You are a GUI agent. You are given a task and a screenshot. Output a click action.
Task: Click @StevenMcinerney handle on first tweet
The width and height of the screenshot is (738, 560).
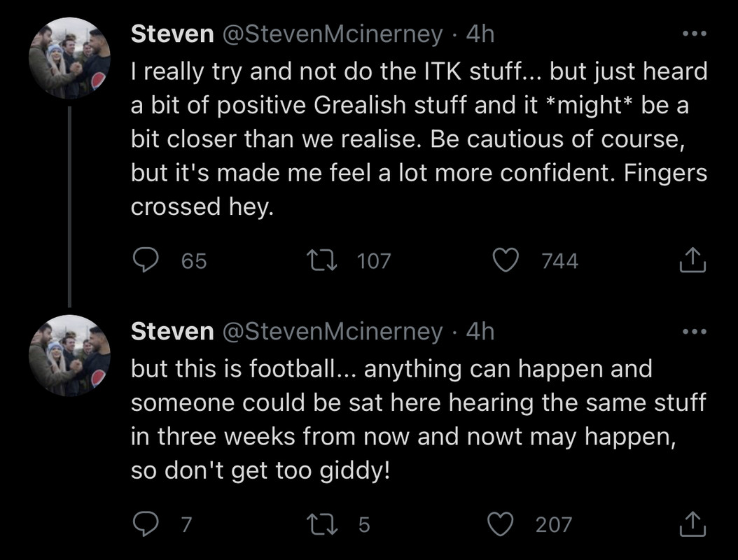(x=332, y=34)
